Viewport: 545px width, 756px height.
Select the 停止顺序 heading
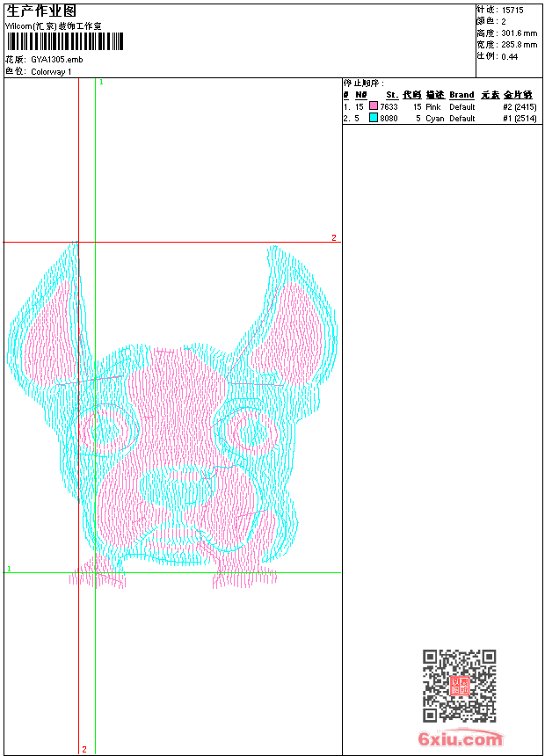[x=364, y=84]
